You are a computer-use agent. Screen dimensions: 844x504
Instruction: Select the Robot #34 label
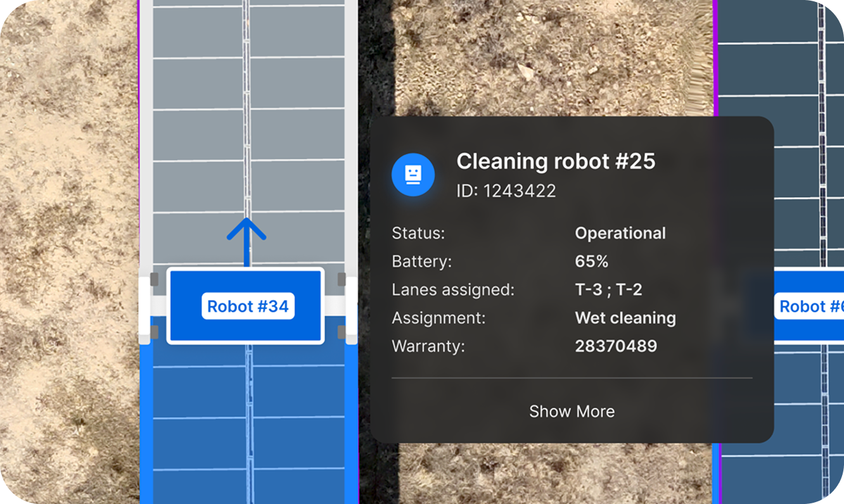click(x=248, y=306)
